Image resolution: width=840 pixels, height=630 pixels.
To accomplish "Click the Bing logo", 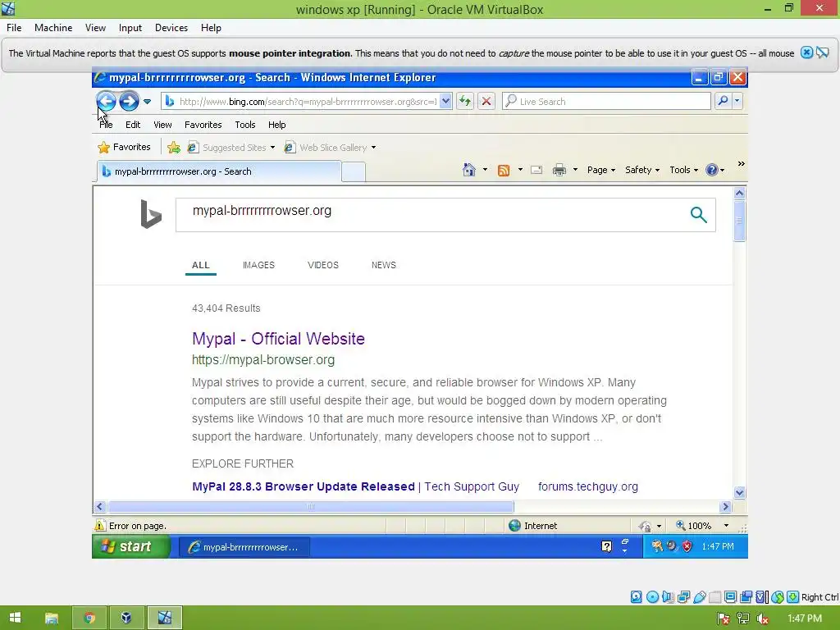I will click(151, 214).
